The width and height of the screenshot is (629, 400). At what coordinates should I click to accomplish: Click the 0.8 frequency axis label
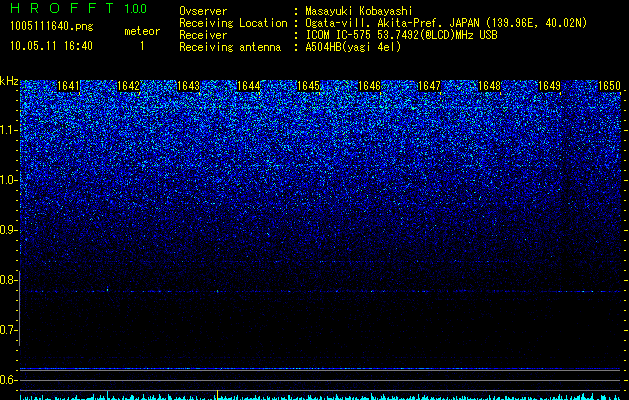(8, 280)
